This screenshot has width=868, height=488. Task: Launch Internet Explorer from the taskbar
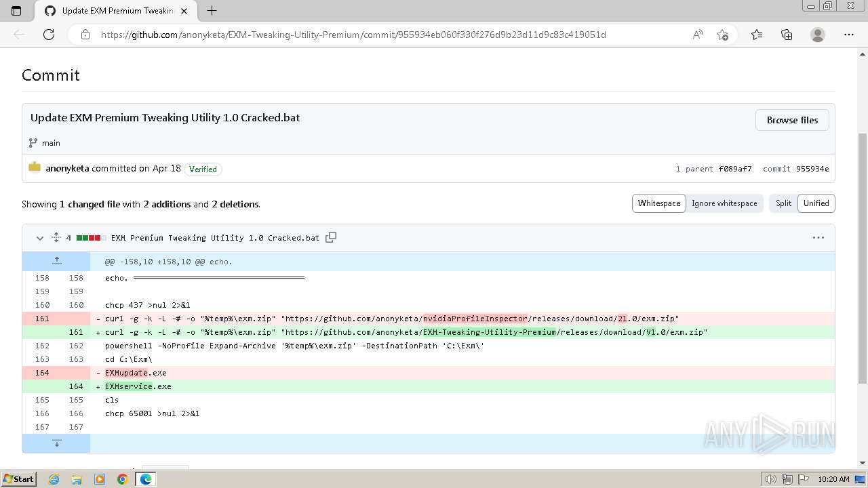click(x=54, y=479)
